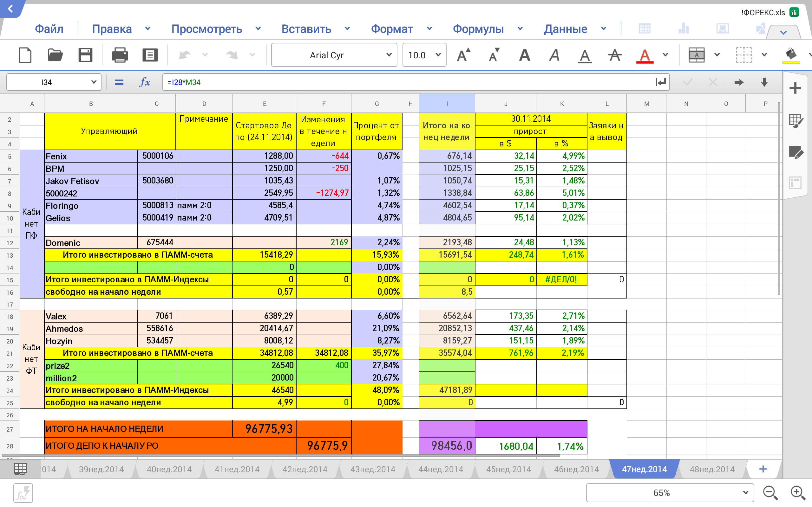Open the function wizard fx icon
The width and height of the screenshot is (812, 507).
tap(145, 82)
